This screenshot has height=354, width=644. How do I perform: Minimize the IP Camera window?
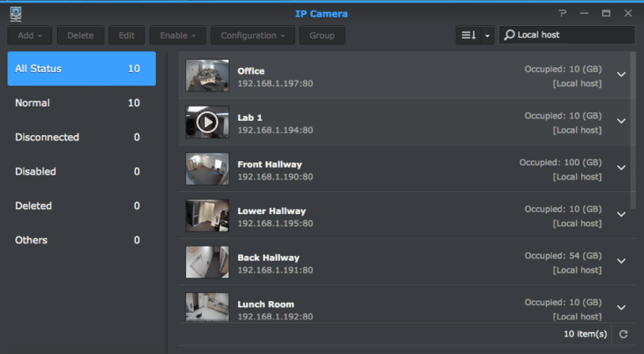click(584, 13)
